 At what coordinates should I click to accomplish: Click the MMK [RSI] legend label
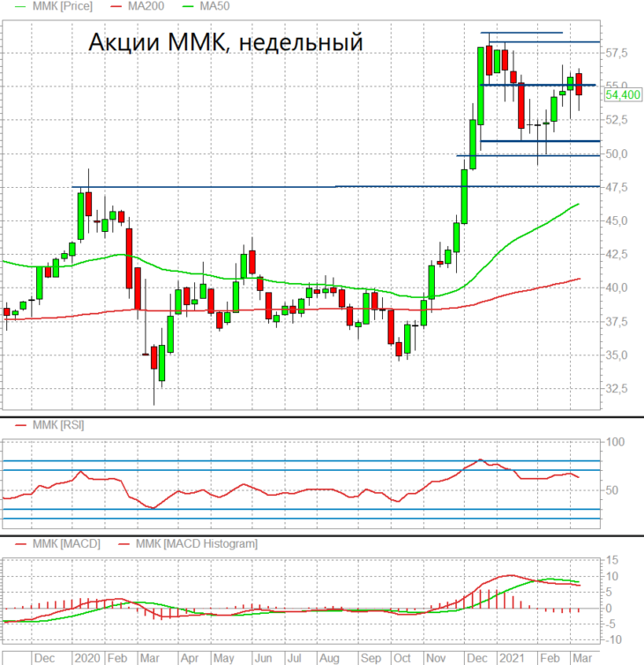pos(58,425)
